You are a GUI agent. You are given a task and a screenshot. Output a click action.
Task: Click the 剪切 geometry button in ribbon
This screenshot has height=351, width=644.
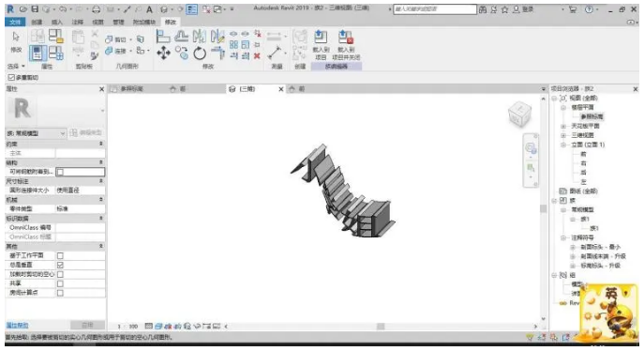[116, 39]
